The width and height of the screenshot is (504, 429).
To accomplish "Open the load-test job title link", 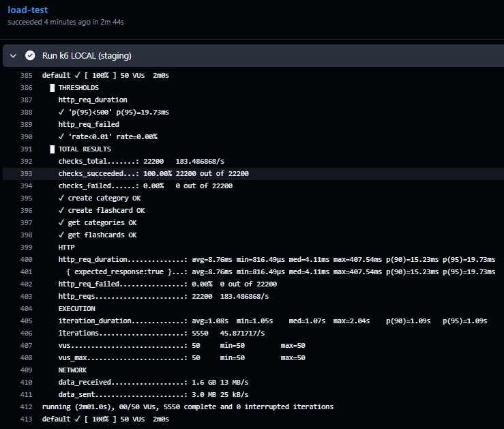I will pyautogui.click(x=28, y=10).
